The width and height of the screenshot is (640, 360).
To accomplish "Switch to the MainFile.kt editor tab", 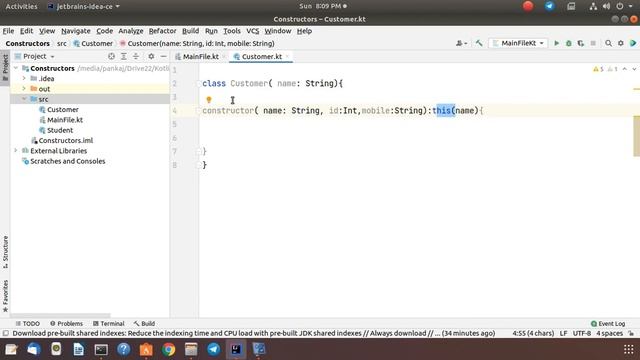I will point(200,56).
